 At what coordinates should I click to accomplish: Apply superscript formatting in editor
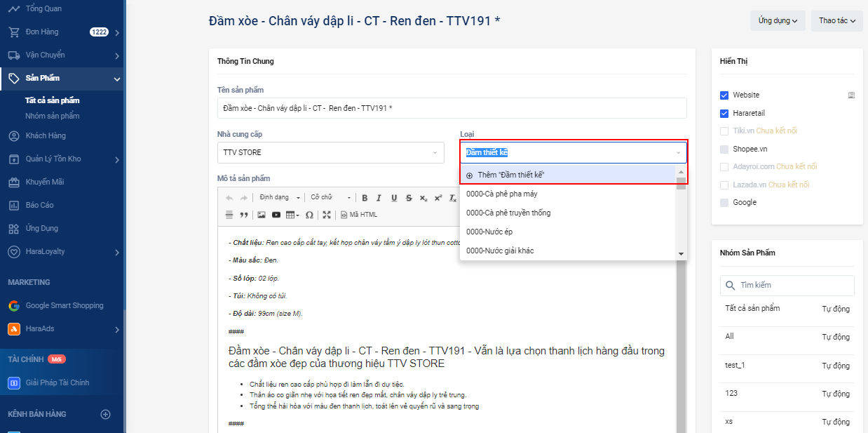[x=438, y=198]
